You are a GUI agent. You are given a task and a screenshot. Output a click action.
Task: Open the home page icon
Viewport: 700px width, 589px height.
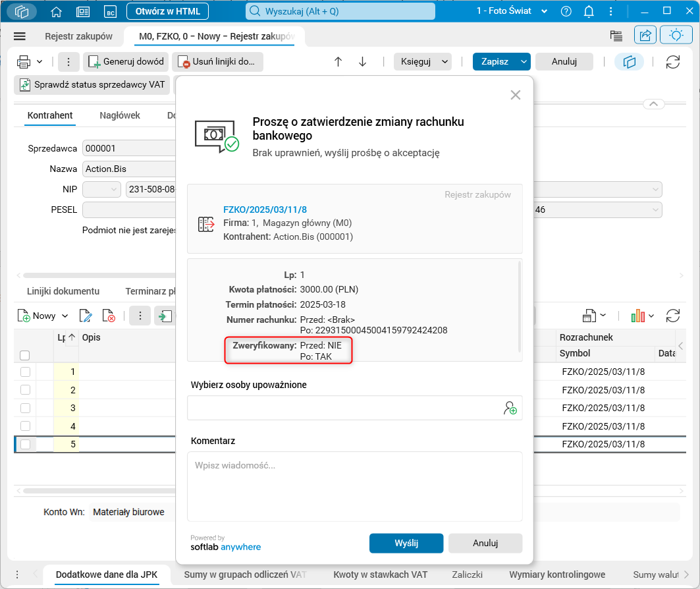[x=56, y=12]
